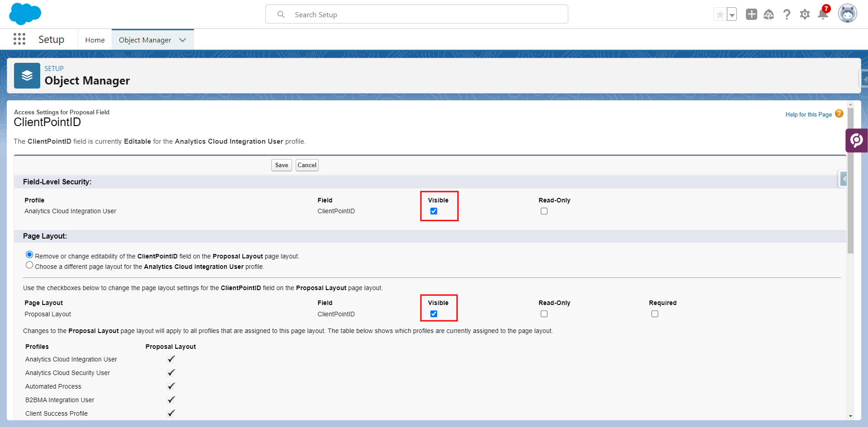The height and width of the screenshot is (427, 868).
Task: Select 'Choose a different page layout' option
Action: click(x=29, y=265)
